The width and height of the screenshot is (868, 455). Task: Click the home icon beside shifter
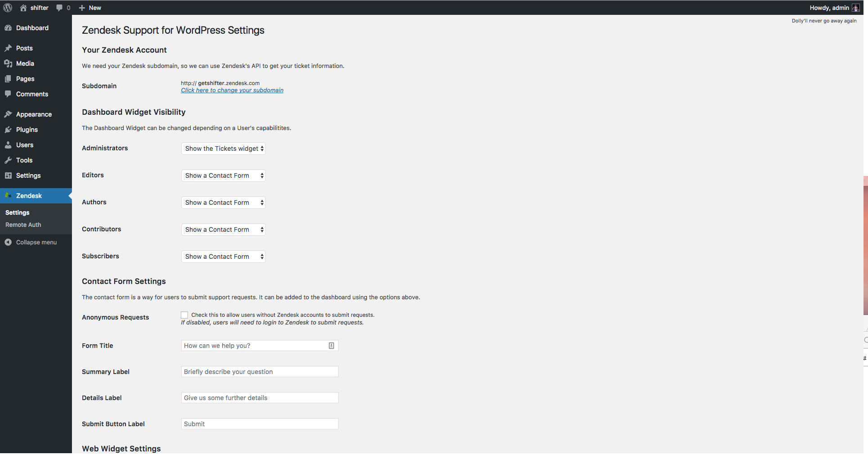pos(23,8)
